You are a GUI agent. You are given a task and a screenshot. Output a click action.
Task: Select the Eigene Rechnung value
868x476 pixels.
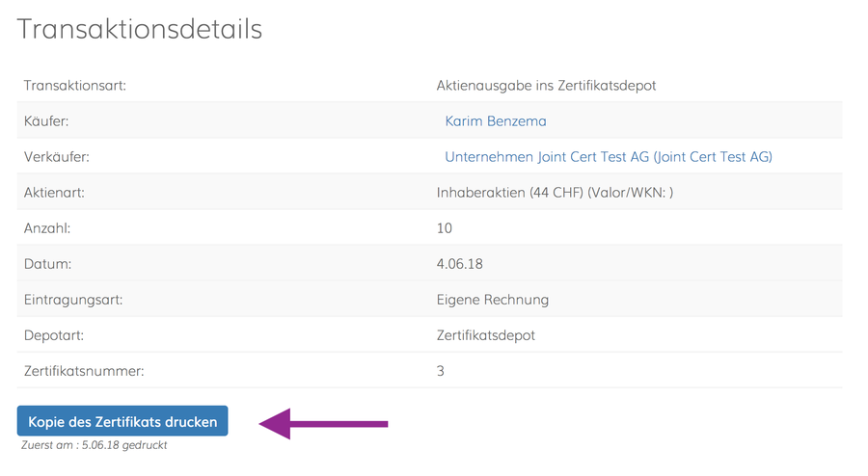[x=492, y=300]
